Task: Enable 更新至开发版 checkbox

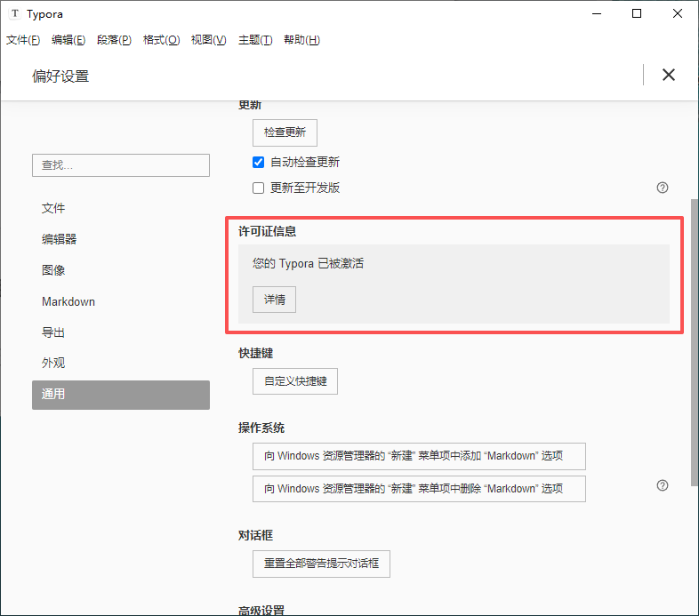Action: 258,188
